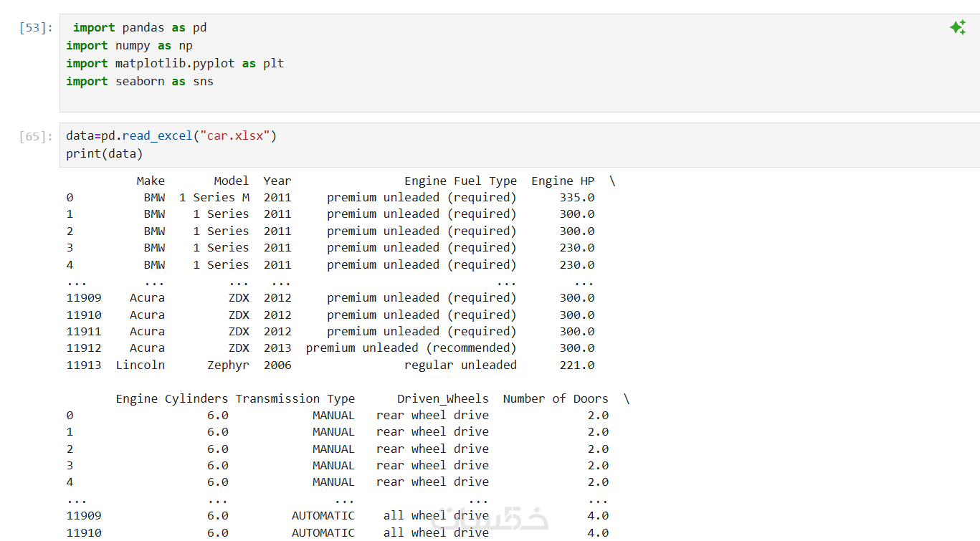Click the Engine HP column header
Screen dimensions: 980x541
(563, 181)
